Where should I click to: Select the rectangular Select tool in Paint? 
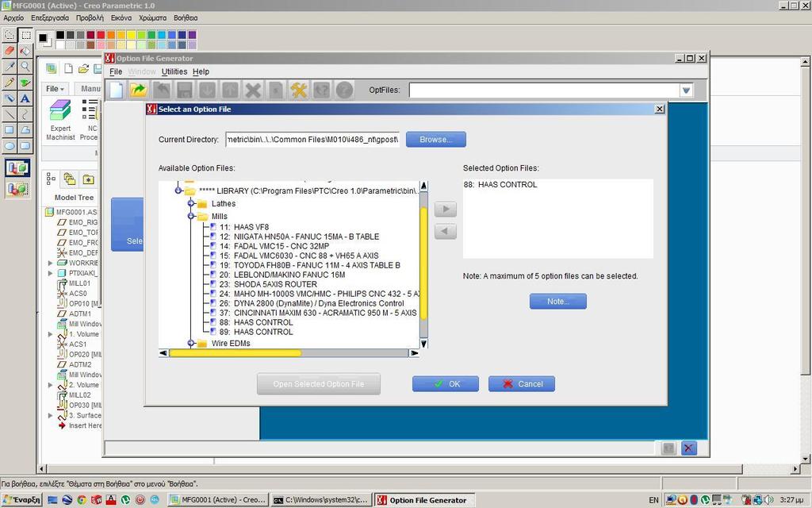click(25, 35)
